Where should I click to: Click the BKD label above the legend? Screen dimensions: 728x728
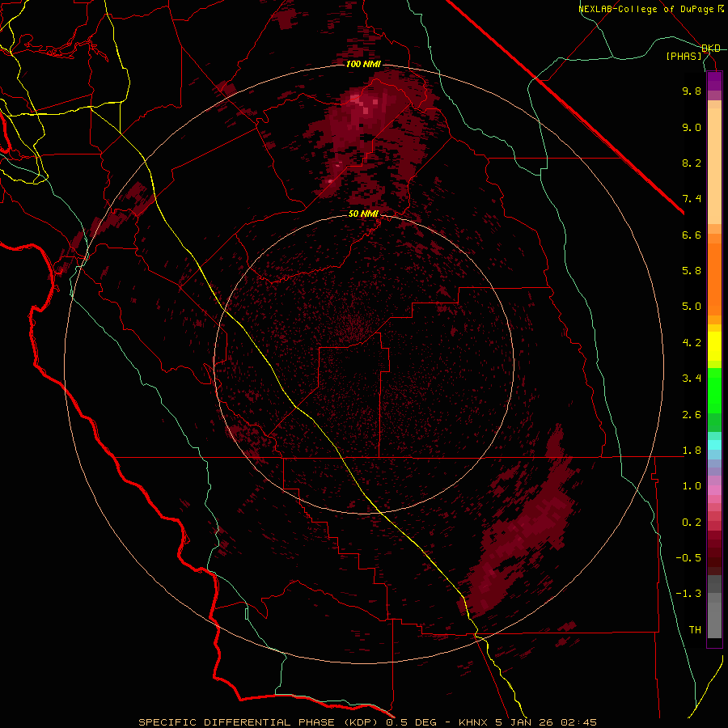tap(711, 49)
